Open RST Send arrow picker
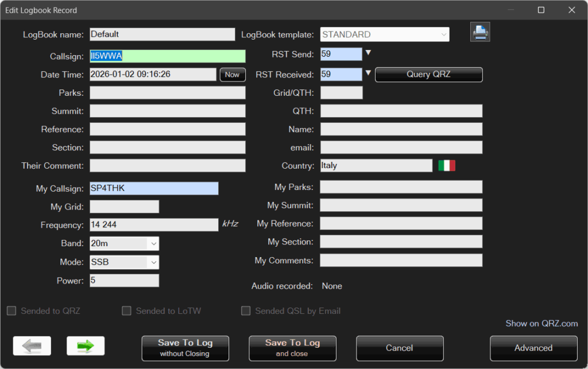This screenshot has height=369, width=588. tap(369, 53)
